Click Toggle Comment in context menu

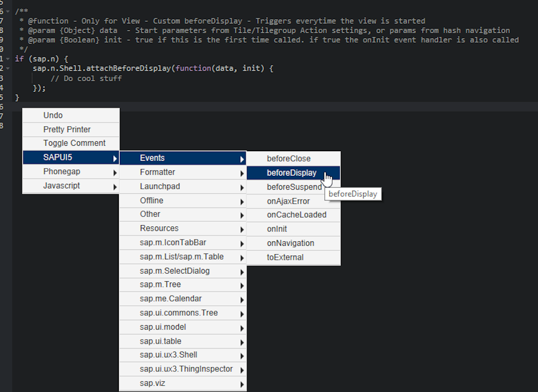(x=74, y=143)
